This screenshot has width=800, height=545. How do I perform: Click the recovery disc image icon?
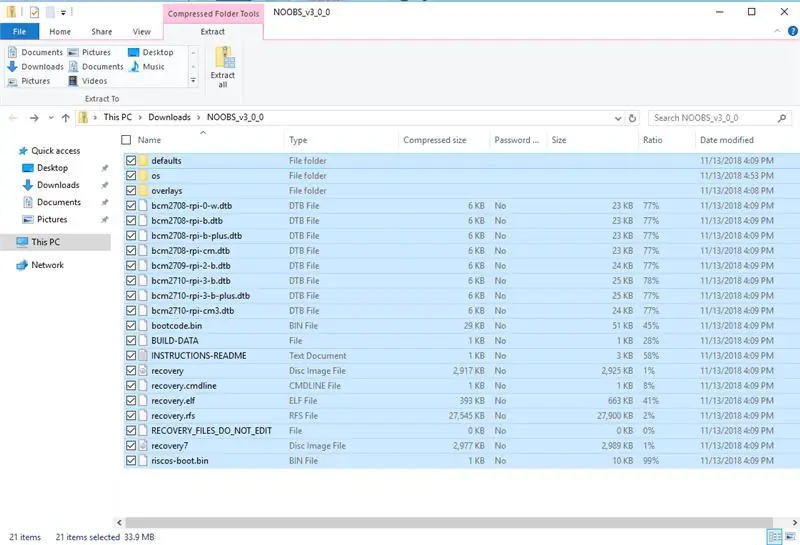(143, 370)
